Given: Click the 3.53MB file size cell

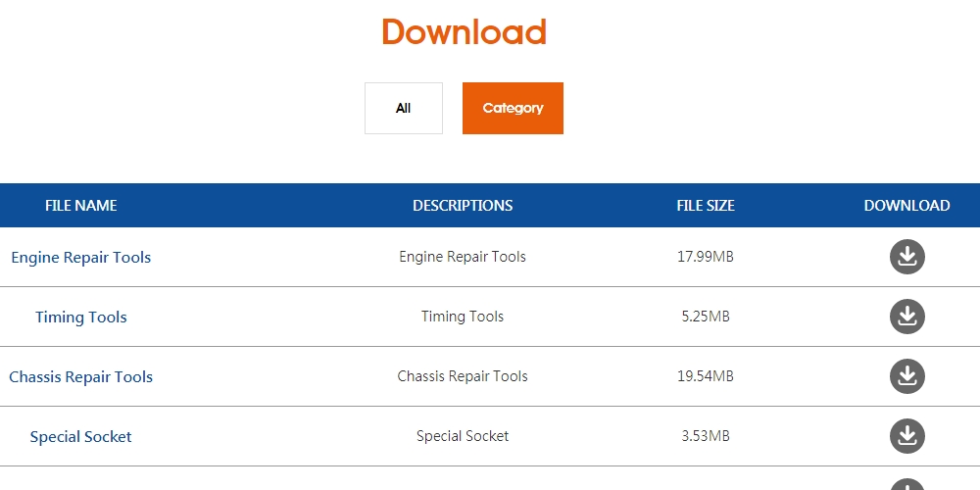Looking at the screenshot, I should pos(706,436).
